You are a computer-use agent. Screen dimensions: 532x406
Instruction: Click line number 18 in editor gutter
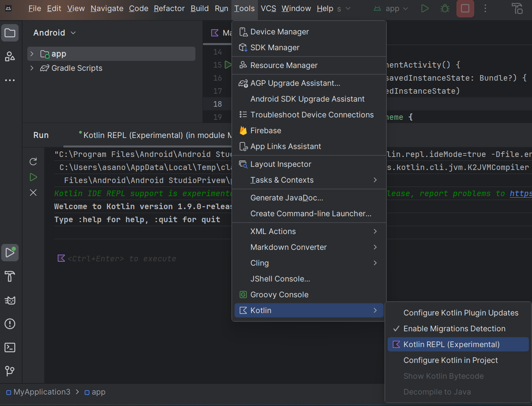(x=218, y=104)
